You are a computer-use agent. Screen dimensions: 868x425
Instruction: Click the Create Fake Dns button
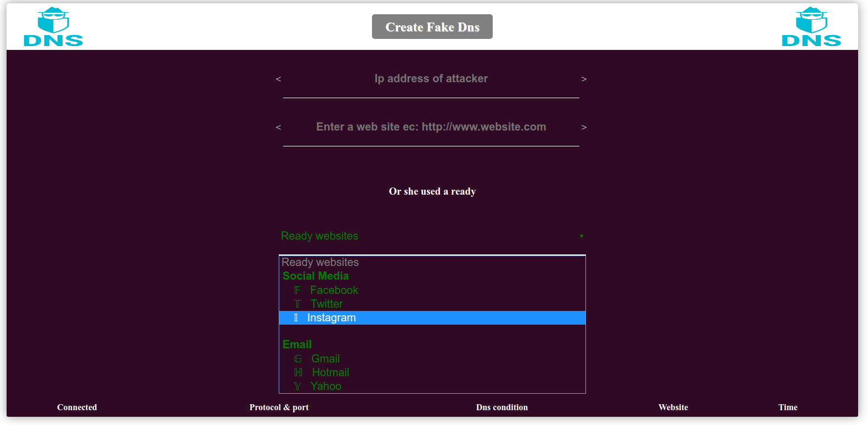[432, 27]
